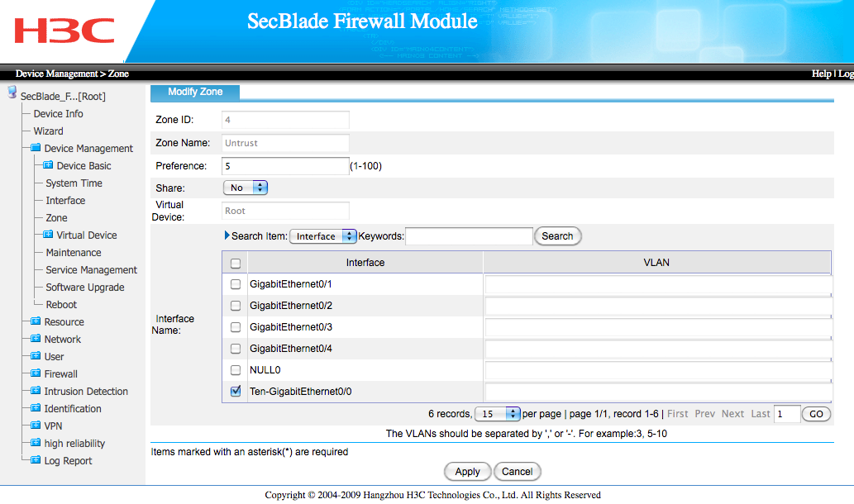Uncheck the Ten-GigabitEthernet0/0 checkbox

(236, 392)
